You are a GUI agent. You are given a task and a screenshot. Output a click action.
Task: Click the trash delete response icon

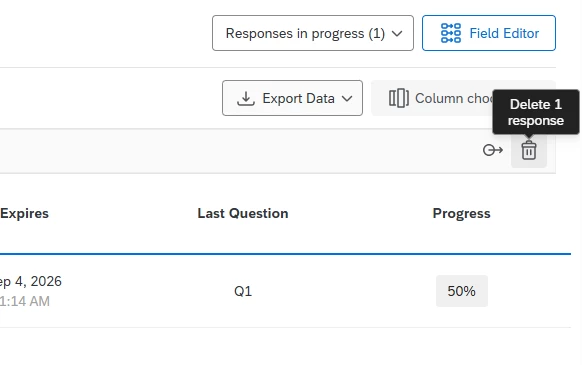[x=529, y=150]
